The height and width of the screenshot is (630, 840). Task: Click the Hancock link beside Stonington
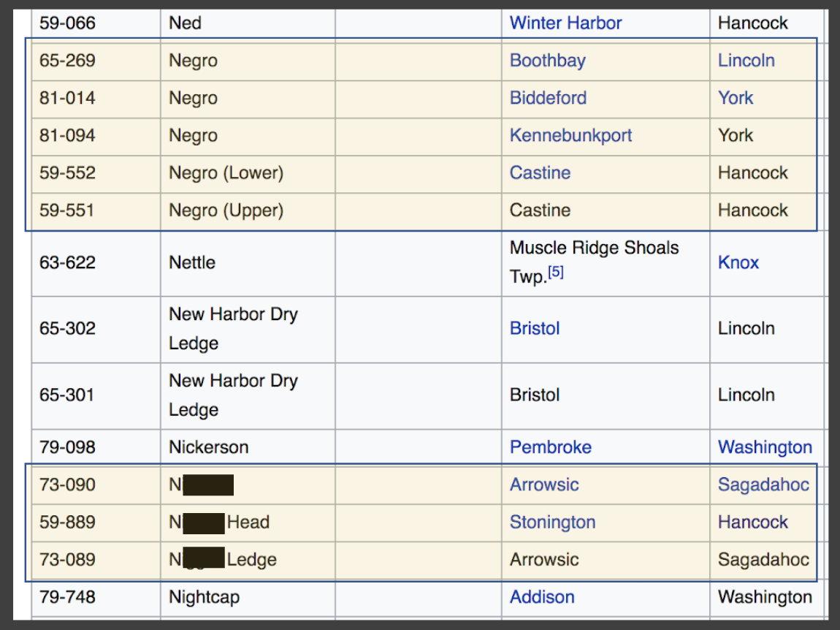(752, 522)
